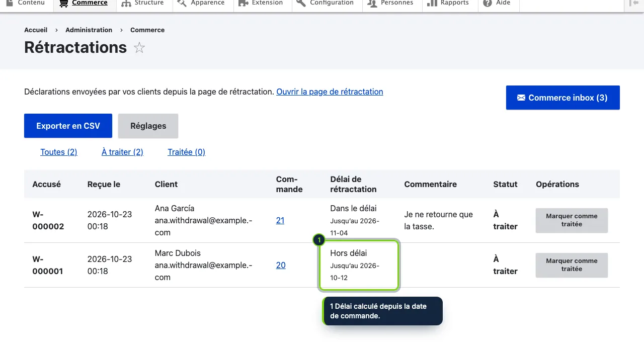This screenshot has width=644, height=352.
Task: Click the Accusé column header
Action: tap(46, 184)
